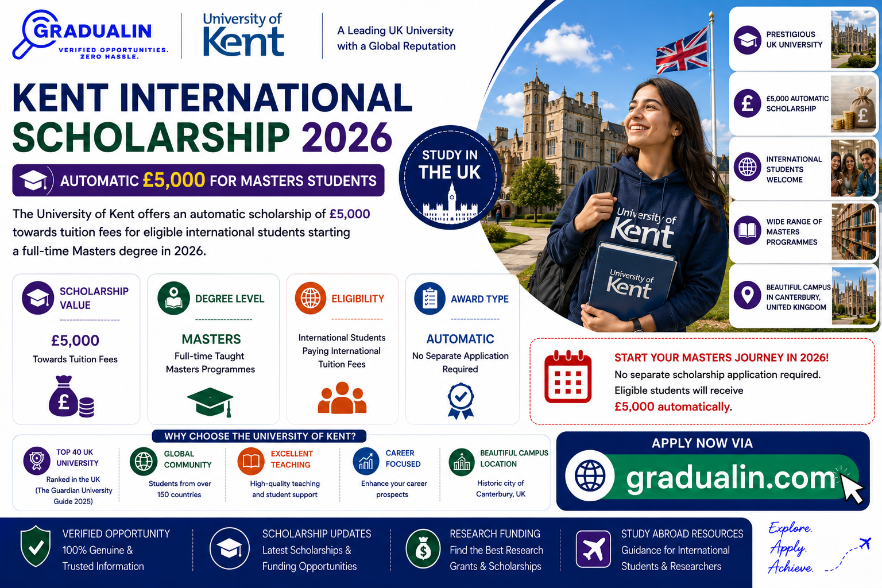Click "£5,000 automatically." red text
Image resolution: width=882 pixels, height=588 pixels.
pos(673,407)
